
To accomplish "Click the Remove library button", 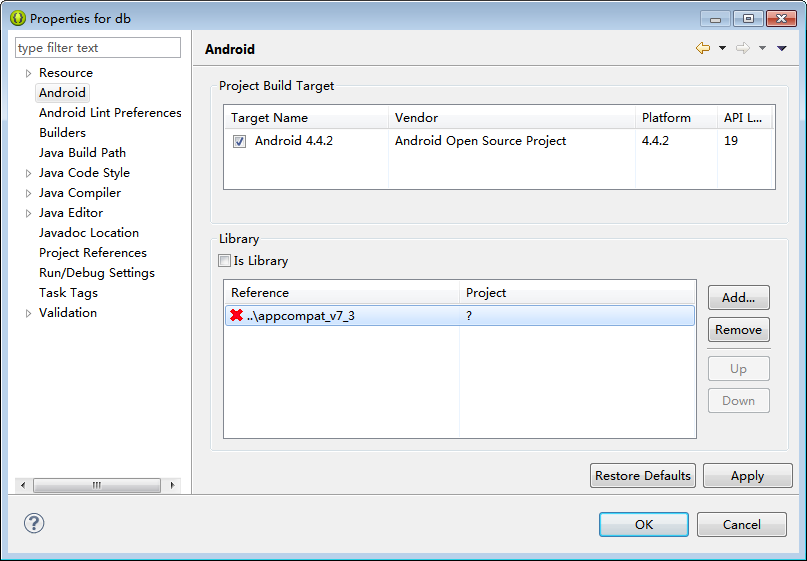I will (739, 329).
